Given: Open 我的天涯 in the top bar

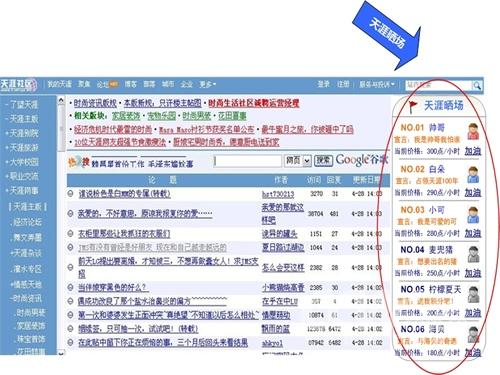Looking at the screenshot, I should click(x=59, y=85).
